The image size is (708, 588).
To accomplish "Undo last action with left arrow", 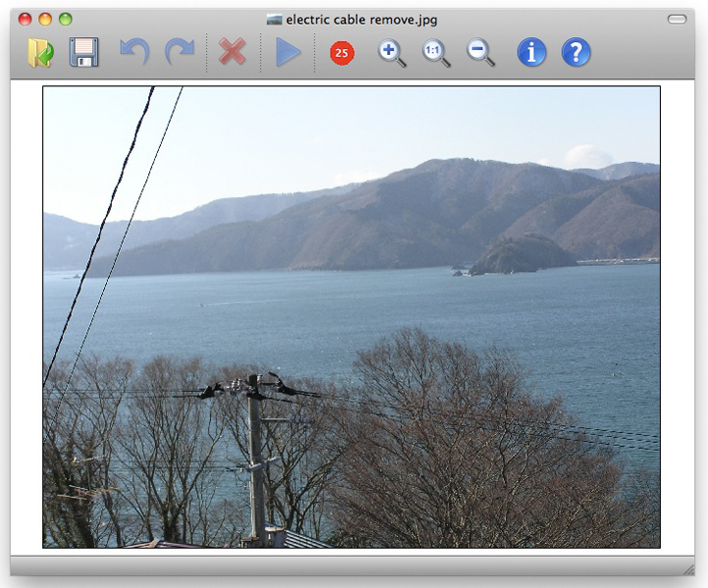I will [134, 52].
